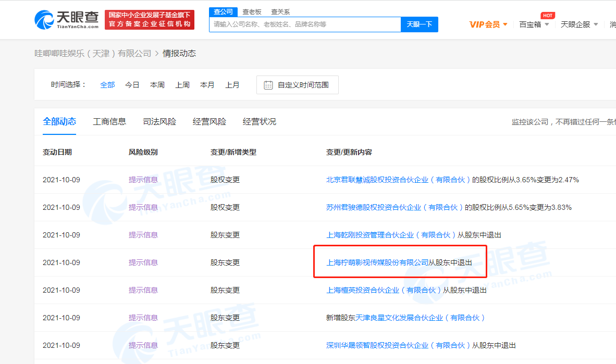Image resolution: width=616 pixels, height=364 pixels.
Task: Focus the company name search field
Action: [x=305, y=24]
